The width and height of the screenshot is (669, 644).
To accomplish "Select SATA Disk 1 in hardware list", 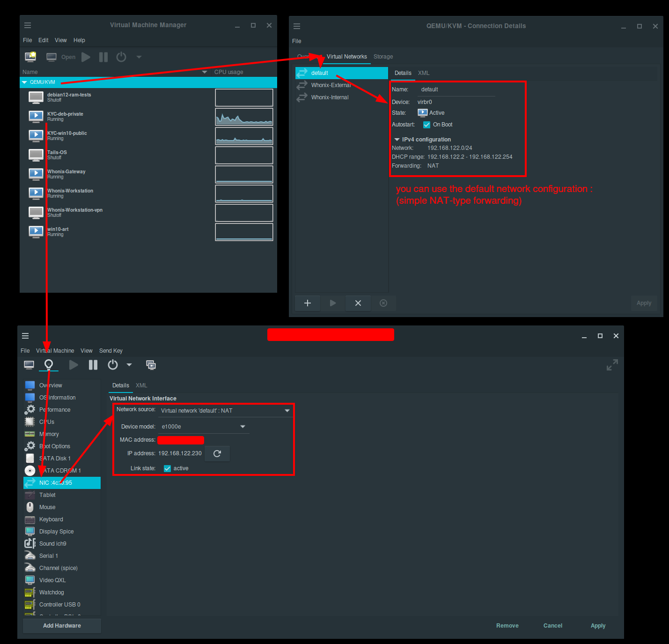I will [x=62, y=459].
